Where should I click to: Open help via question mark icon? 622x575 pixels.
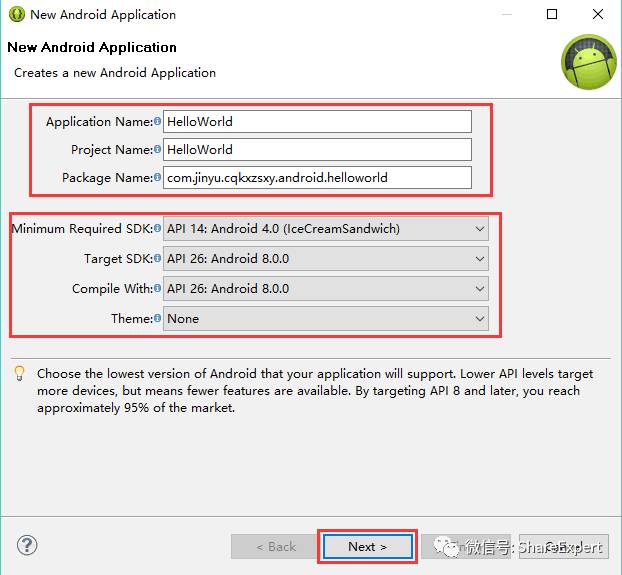pyautogui.click(x=27, y=545)
